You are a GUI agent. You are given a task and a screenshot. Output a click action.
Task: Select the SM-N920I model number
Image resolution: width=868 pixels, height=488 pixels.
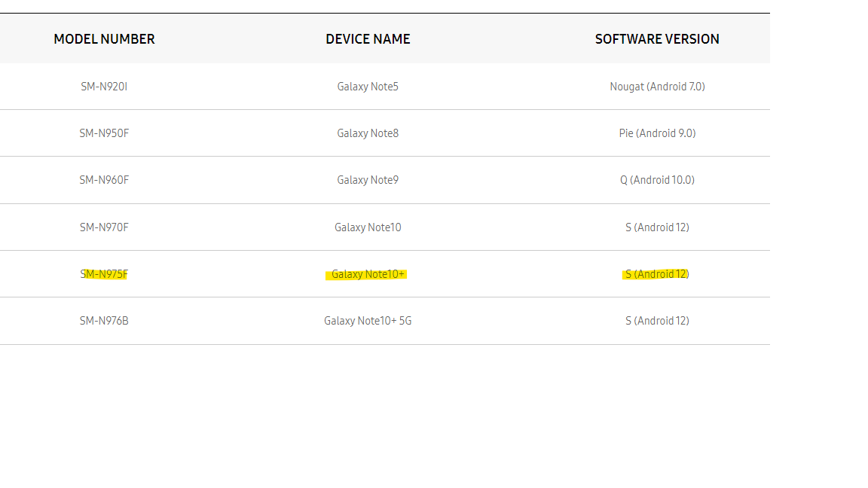[x=104, y=86]
